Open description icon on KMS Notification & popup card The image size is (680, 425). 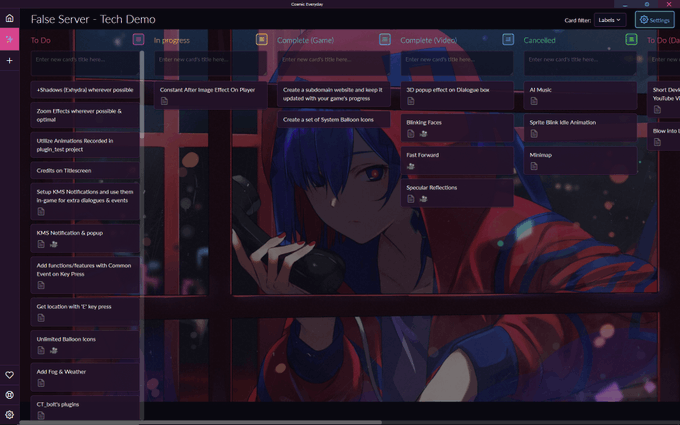coord(41,244)
